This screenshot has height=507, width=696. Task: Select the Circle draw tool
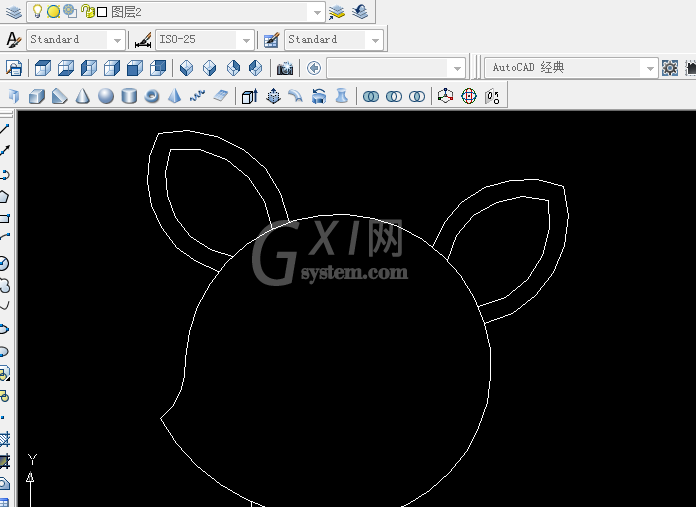click(x=4, y=264)
